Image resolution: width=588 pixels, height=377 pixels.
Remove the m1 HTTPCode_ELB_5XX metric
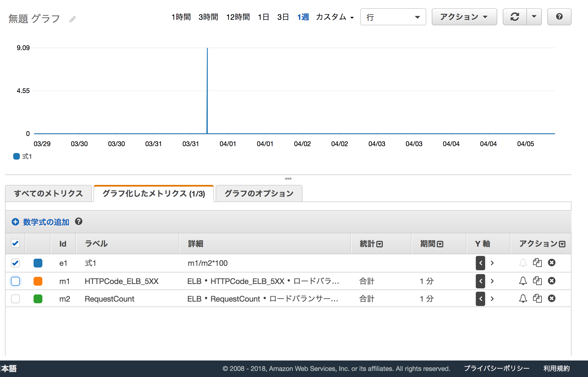point(552,281)
